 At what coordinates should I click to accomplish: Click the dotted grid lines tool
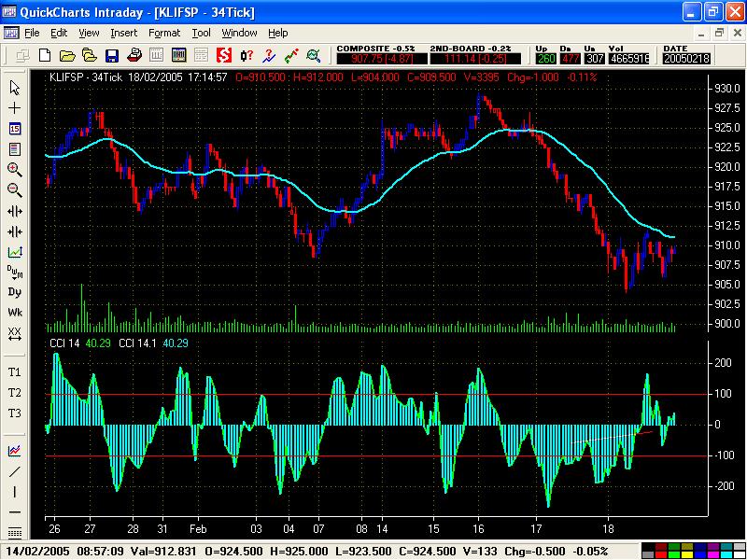(15, 533)
